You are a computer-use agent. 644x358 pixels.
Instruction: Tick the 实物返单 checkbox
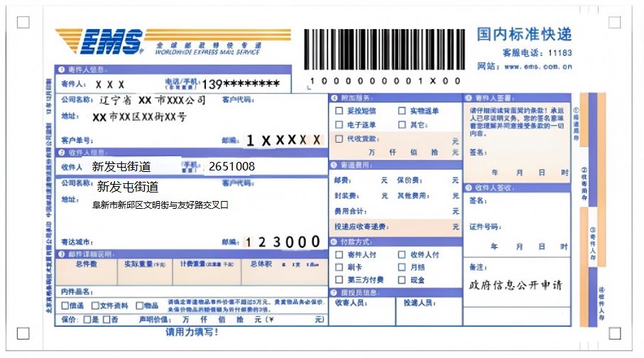[402, 111]
